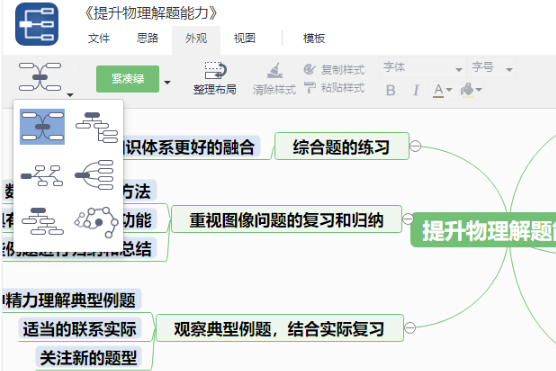
Task: Expand the theme style dropdown arrow
Action: click(167, 82)
